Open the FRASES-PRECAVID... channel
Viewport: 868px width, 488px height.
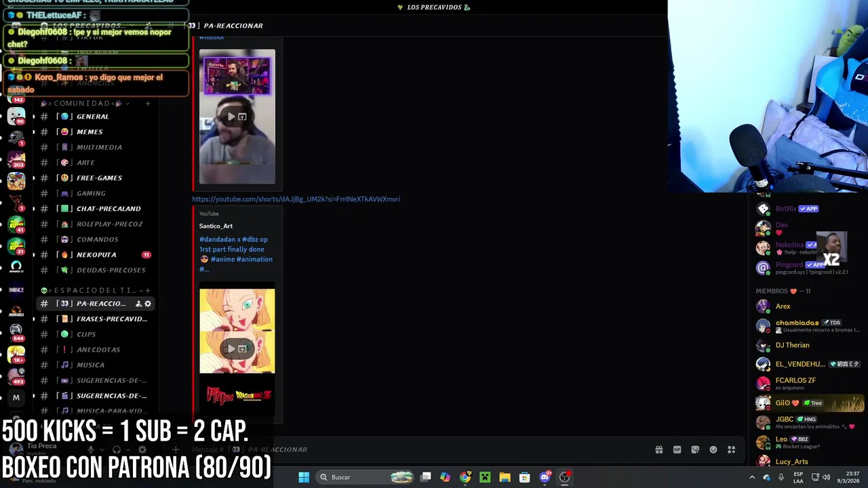click(95, 319)
